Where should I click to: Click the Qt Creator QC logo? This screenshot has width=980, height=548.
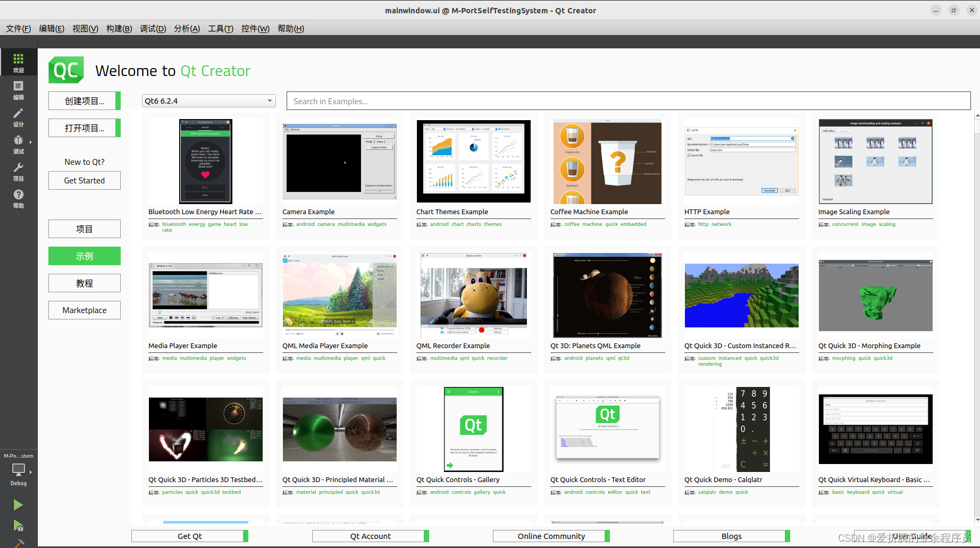pos(66,70)
